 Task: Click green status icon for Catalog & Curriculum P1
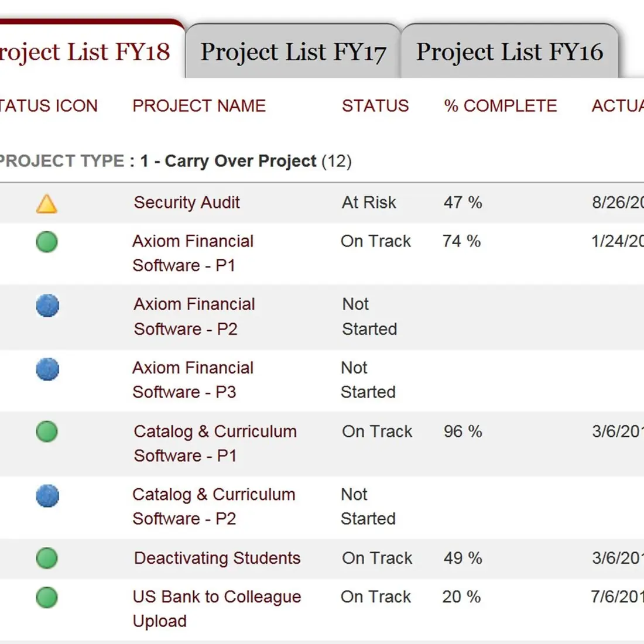pos(47,431)
